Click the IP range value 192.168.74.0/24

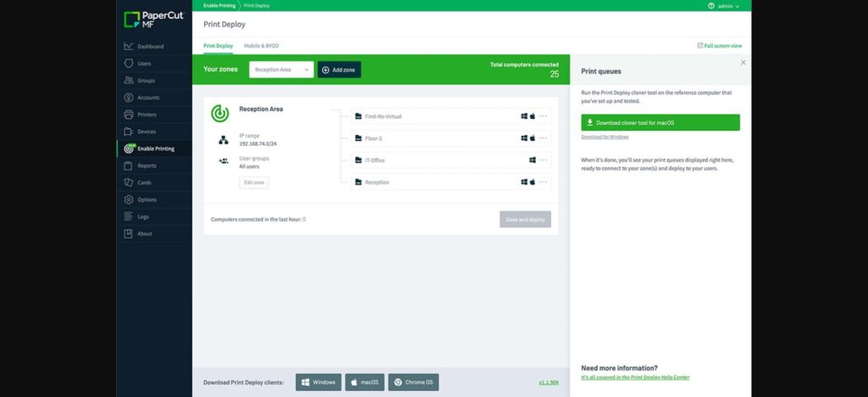click(258, 143)
